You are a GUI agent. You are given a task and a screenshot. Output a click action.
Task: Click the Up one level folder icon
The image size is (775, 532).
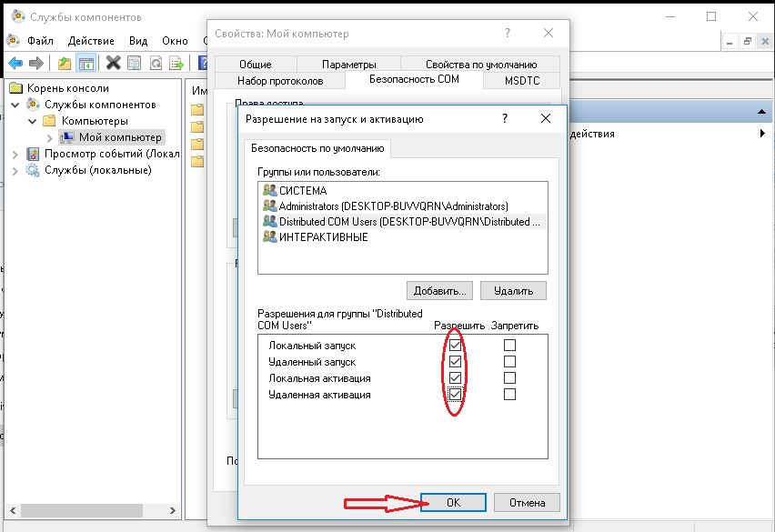pyautogui.click(x=64, y=63)
